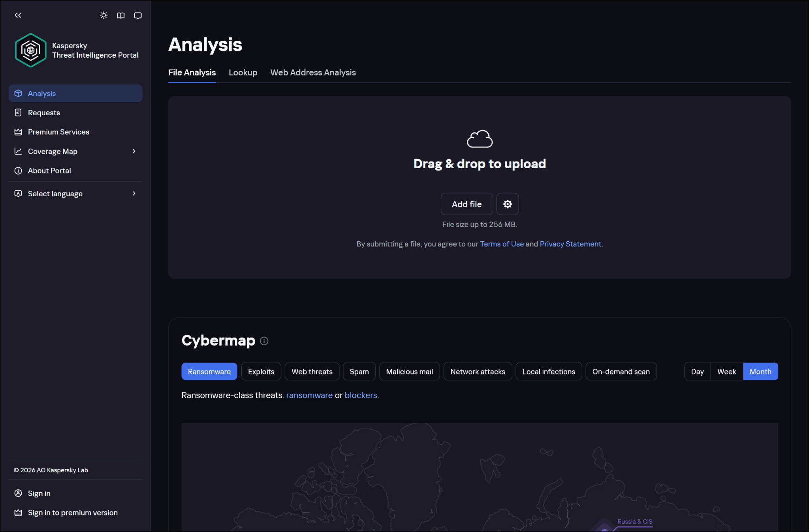Image resolution: width=809 pixels, height=532 pixels.
Task: Click the Add file button
Action: [467, 204]
